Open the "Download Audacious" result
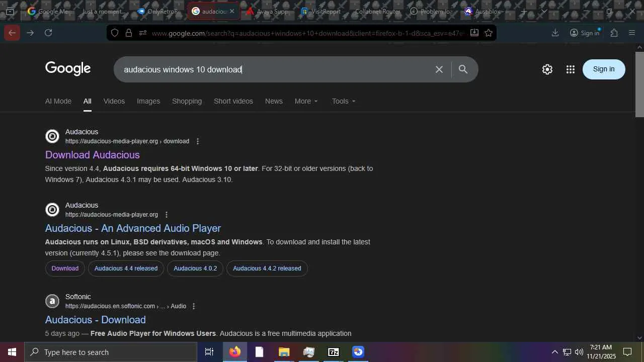Viewport: 644px width, 362px height. tap(93, 155)
